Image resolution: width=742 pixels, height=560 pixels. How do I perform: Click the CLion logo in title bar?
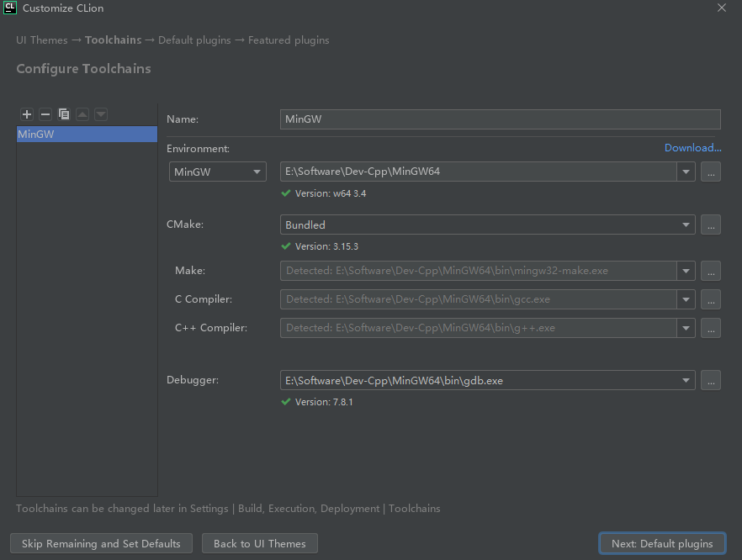coord(10,8)
